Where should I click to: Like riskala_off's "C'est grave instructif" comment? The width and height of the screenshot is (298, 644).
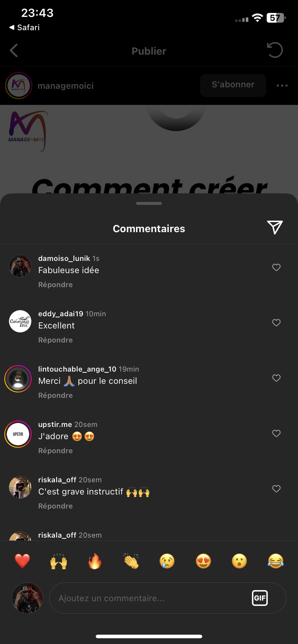click(x=276, y=489)
